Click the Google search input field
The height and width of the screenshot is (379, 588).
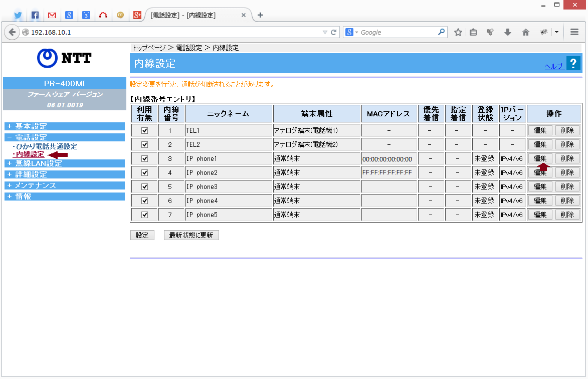pyautogui.click(x=398, y=32)
